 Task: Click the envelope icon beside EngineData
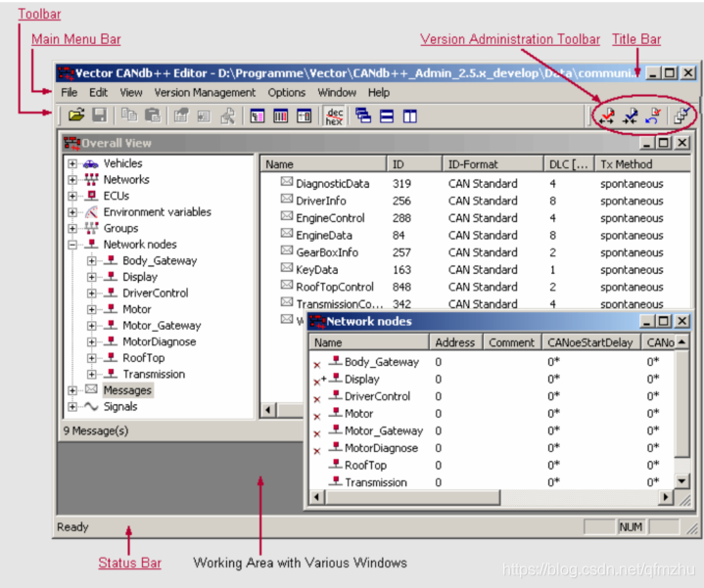[x=287, y=233]
